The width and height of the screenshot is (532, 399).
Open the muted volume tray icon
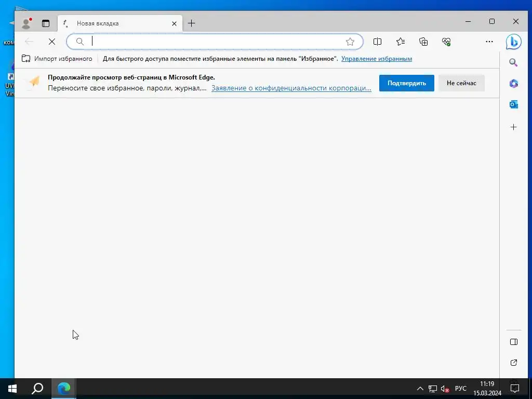[445, 389]
